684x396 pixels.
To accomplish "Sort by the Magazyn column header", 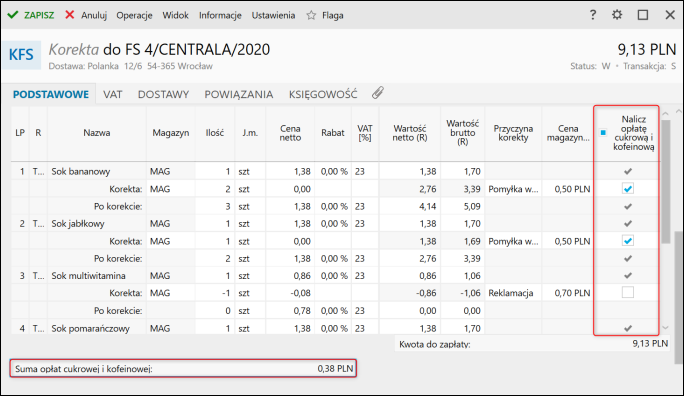I will 171,133.
